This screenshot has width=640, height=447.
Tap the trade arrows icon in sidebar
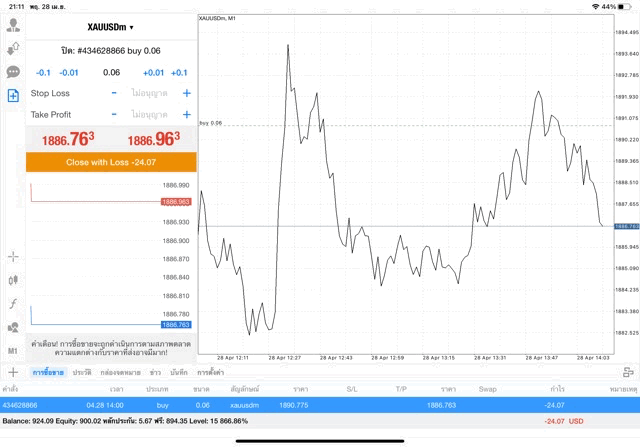pos(13,48)
